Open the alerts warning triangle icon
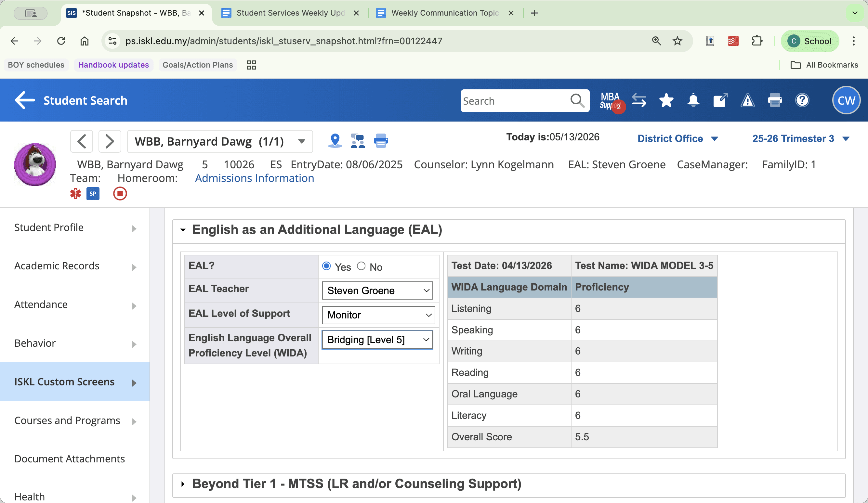This screenshot has height=503, width=868. [747, 101]
